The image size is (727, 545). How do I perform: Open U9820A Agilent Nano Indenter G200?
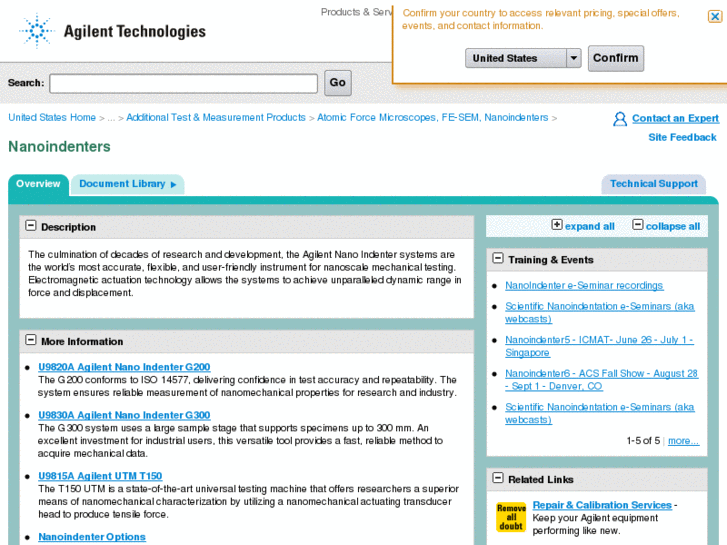click(124, 367)
